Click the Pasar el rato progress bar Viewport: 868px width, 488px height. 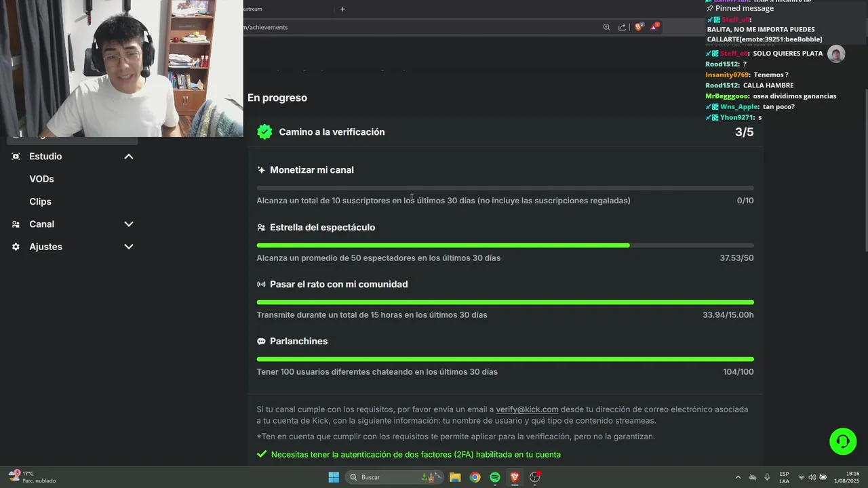coord(505,302)
